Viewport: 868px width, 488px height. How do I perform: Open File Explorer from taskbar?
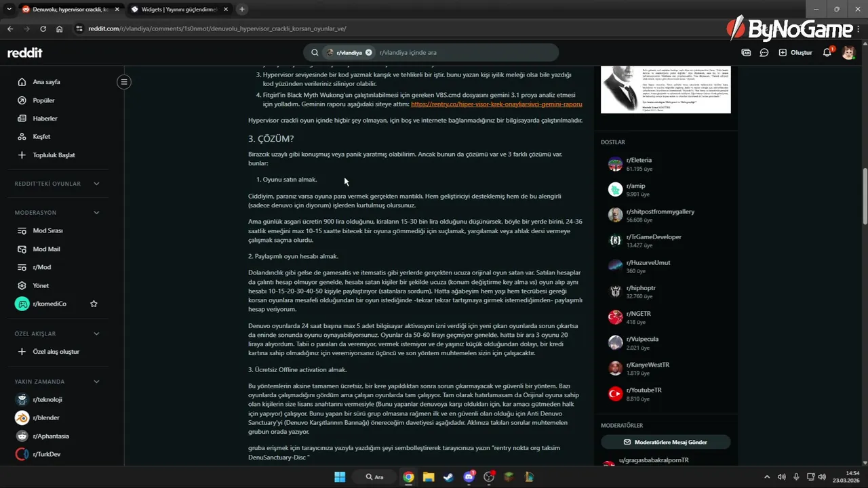429,476
